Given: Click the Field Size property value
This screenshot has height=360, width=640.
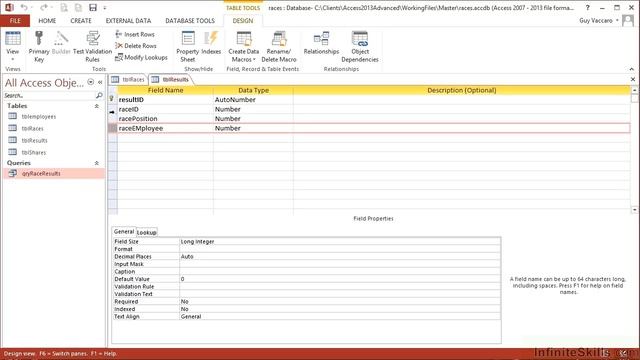Looking at the screenshot, I should 340,242.
